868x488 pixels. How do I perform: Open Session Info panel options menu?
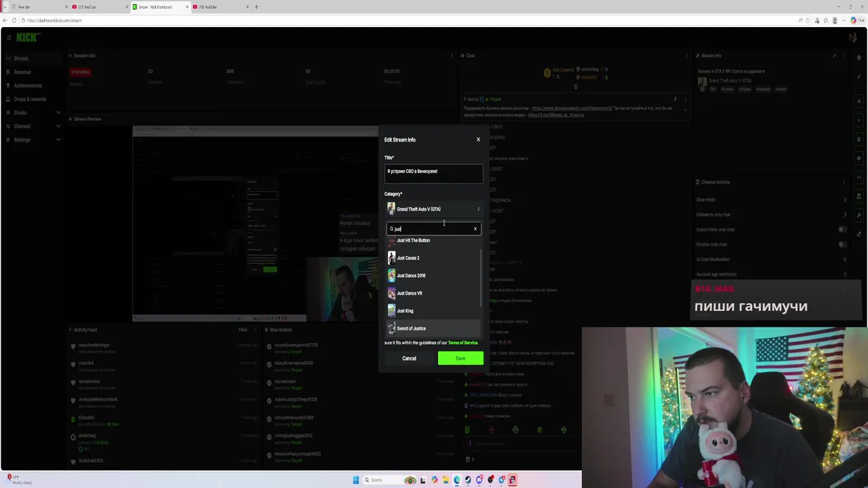(x=452, y=56)
